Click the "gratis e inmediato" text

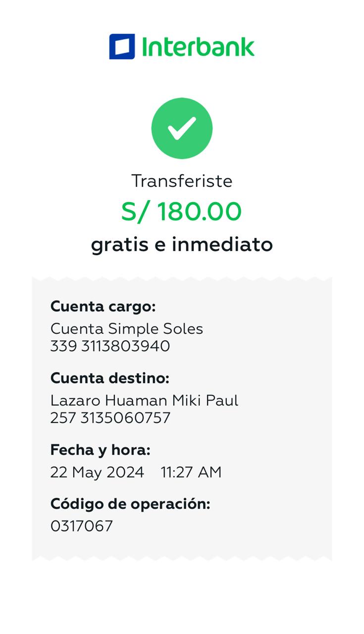pos(182,245)
